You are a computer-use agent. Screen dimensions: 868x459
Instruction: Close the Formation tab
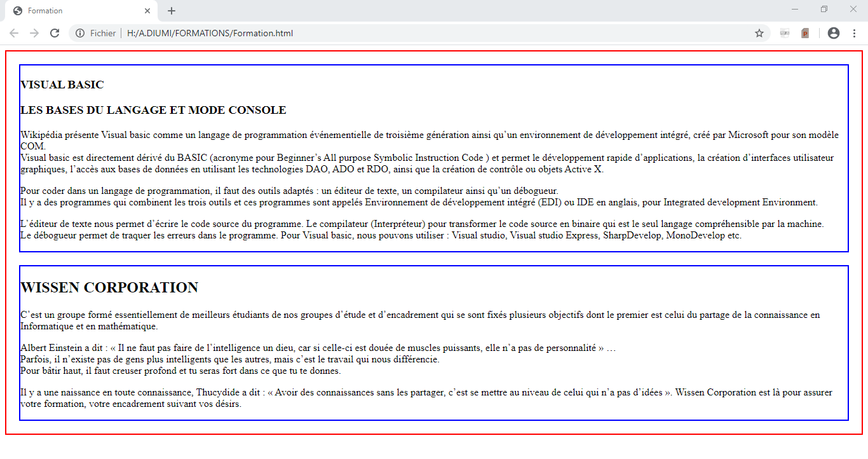click(147, 11)
